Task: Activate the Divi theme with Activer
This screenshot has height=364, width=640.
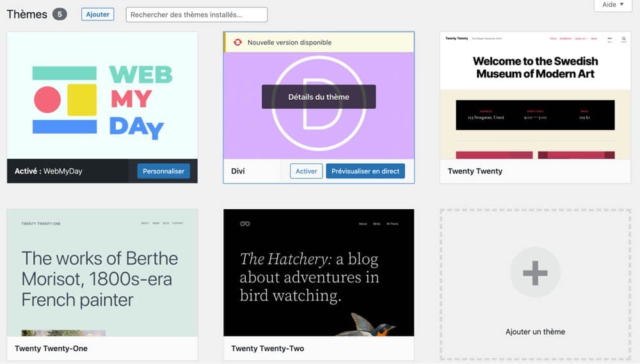Action: pyautogui.click(x=306, y=171)
